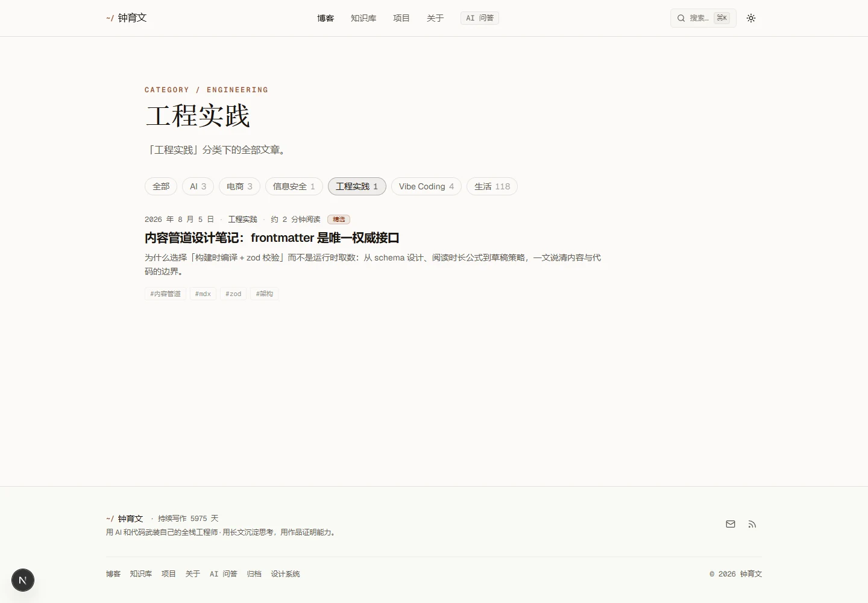Select the 全部 category filter
The image size is (868, 603).
tap(161, 186)
